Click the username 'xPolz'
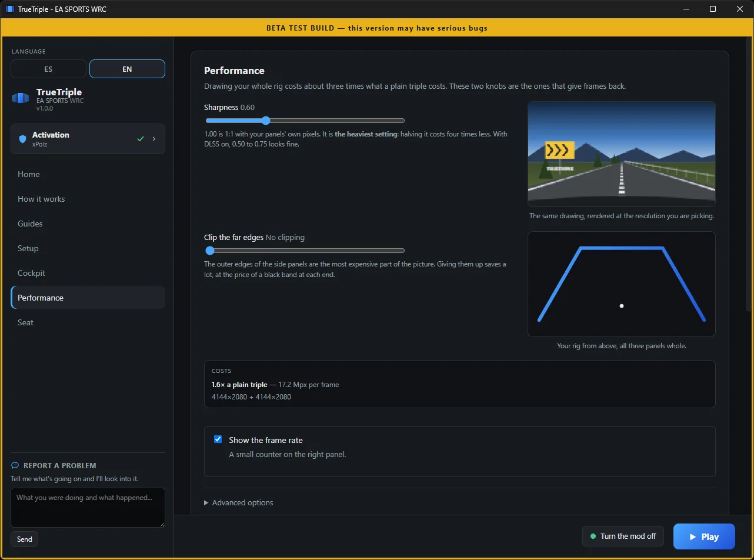 (x=40, y=144)
